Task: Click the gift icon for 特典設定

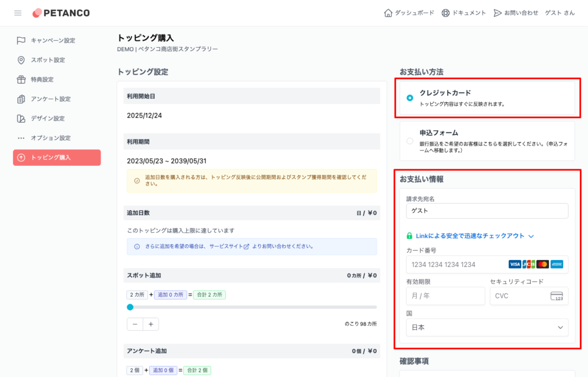Action: 21,79
